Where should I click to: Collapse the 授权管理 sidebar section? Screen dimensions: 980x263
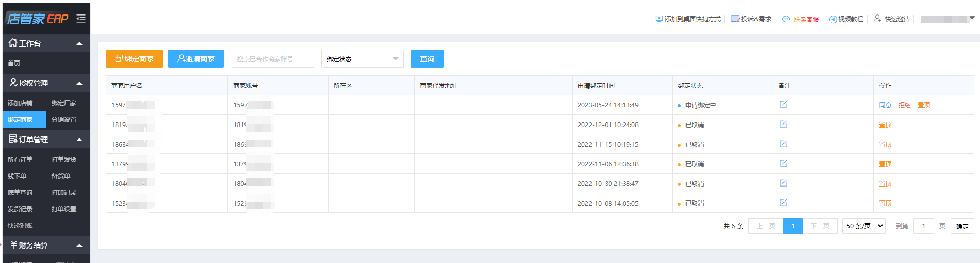(79, 83)
